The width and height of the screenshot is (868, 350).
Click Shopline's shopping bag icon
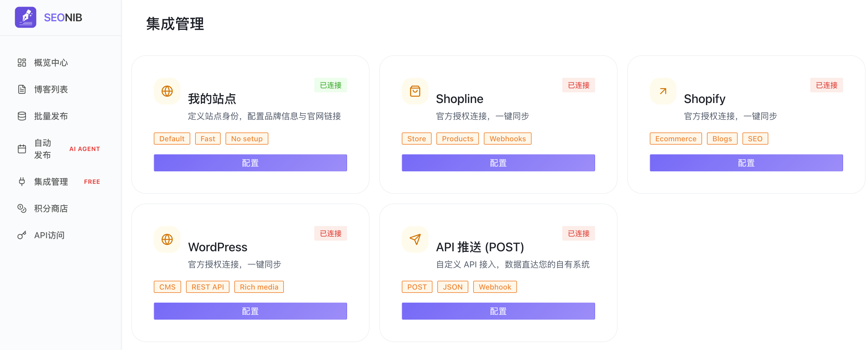(x=415, y=91)
